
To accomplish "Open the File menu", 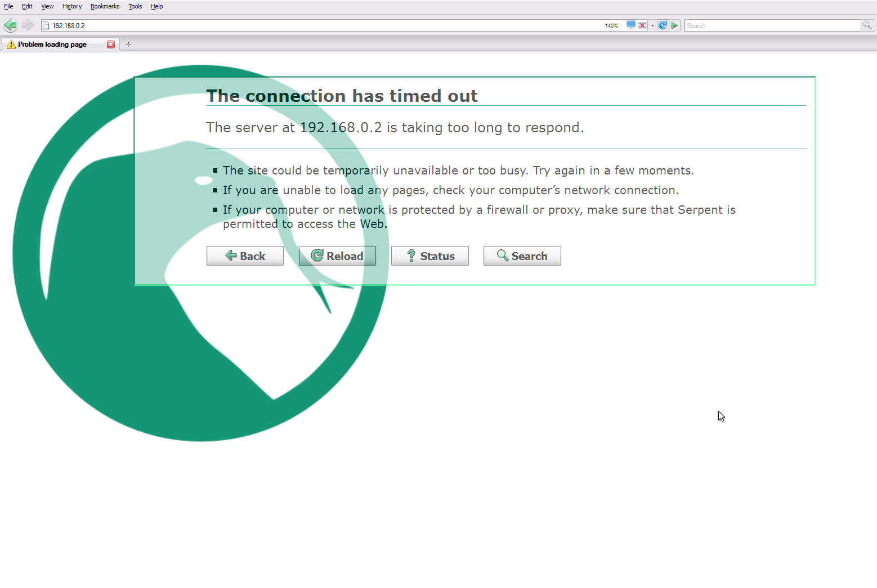I will 8,6.
